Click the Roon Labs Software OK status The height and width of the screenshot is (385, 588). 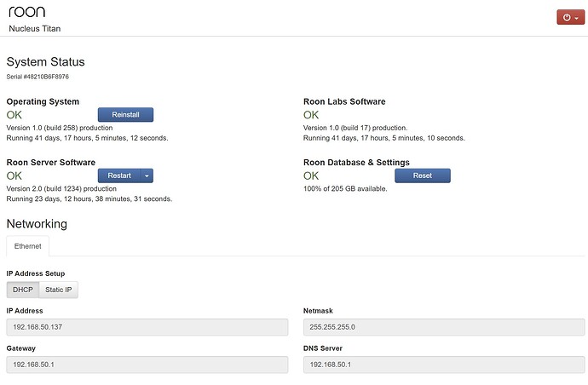pos(311,115)
